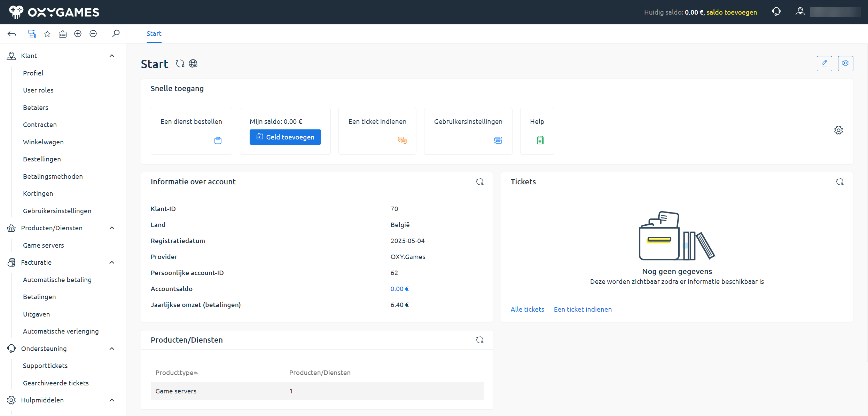Open Game servers in the sidebar

[x=43, y=245]
